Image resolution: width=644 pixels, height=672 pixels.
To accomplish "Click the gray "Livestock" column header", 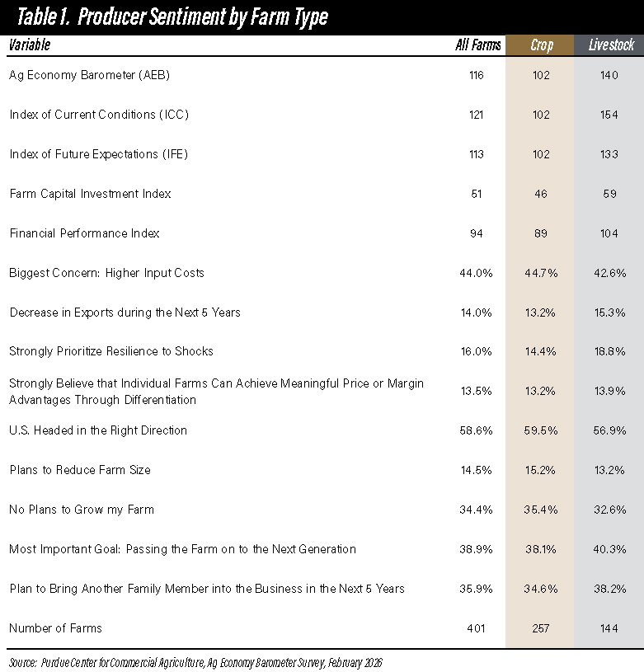I will (x=609, y=45).
